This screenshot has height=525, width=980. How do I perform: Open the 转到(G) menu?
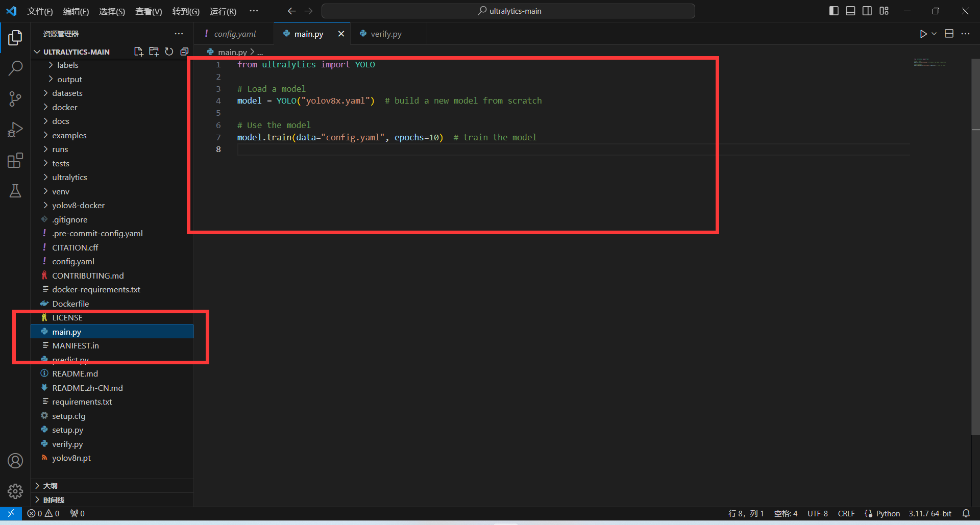click(x=186, y=11)
